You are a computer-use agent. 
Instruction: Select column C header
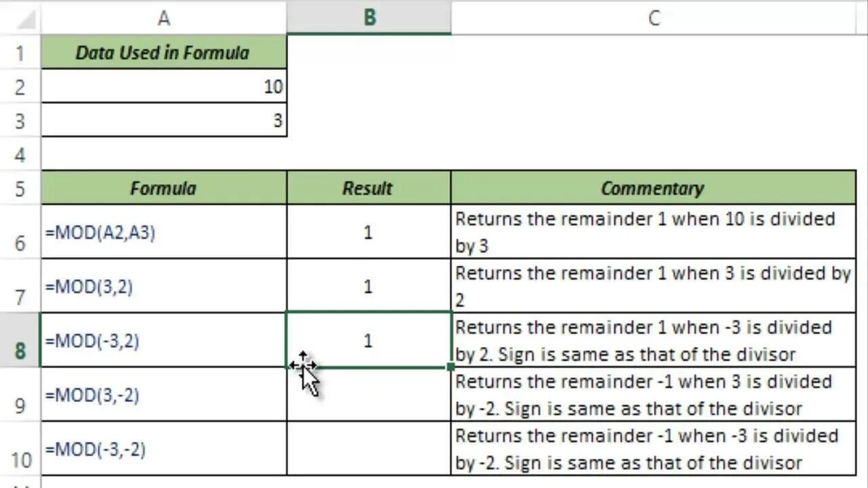pos(654,18)
